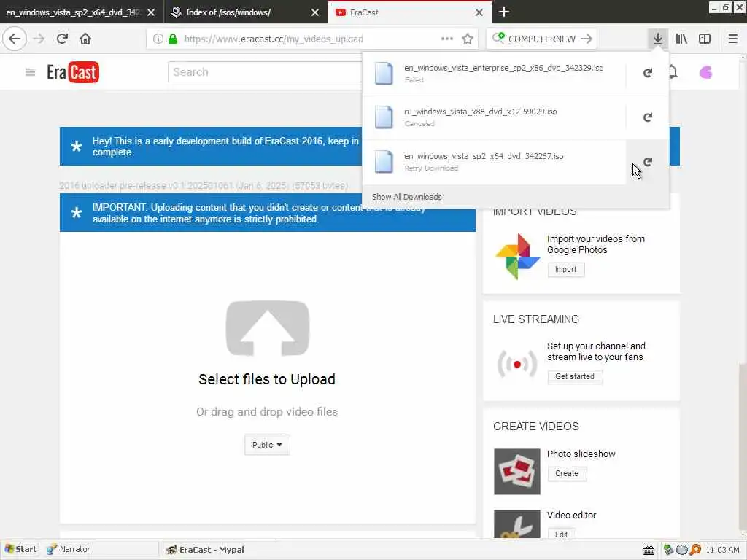747x560 pixels.
Task: Click the green secure padlock icon
Action: (172, 39)
